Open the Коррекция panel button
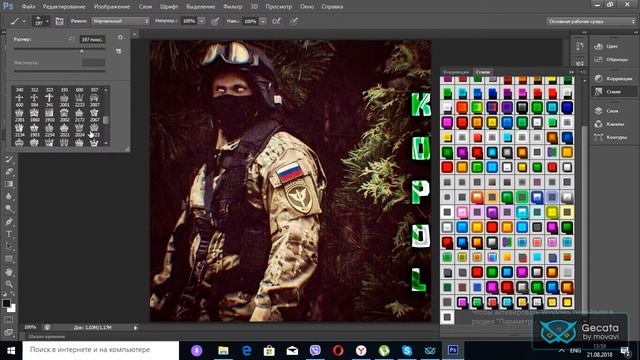The height and width of the screenshot is (360, 640). pyautogui.click(x=614, y=78)
